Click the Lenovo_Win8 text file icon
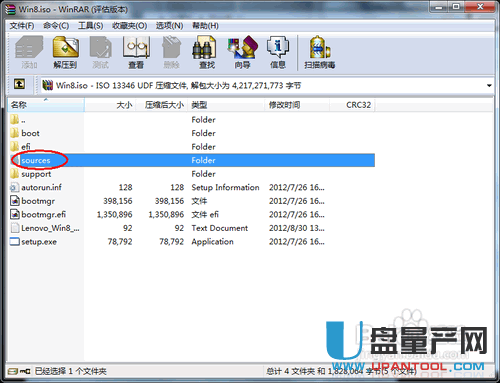This screenshot has height=383, width=500. tap(15, 228)
